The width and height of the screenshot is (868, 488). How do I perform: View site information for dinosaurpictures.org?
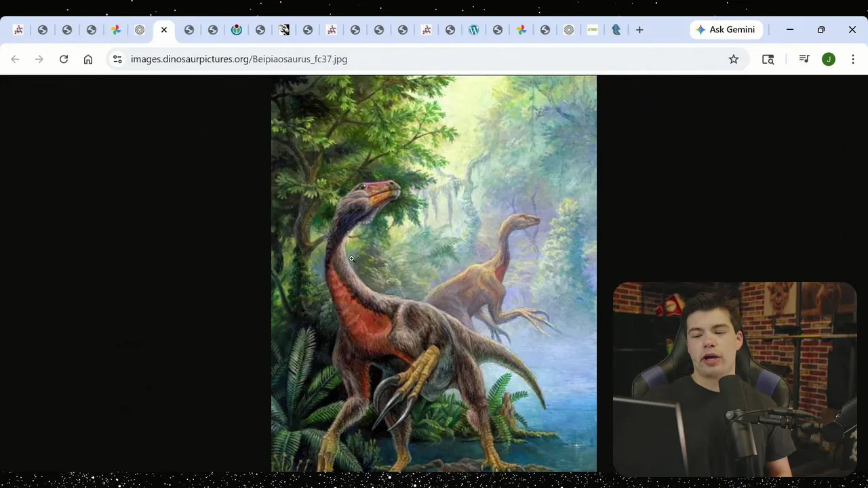pos(117,59)
